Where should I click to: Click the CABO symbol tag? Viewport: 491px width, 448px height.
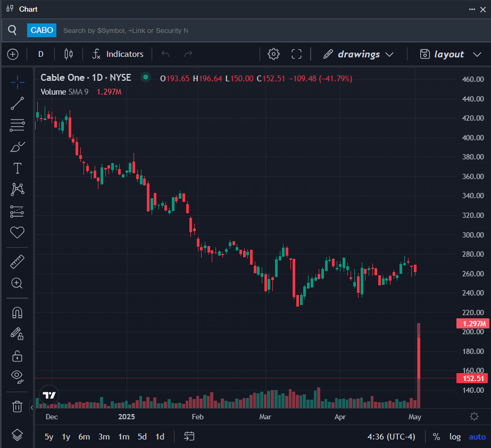tap(41, 30)
